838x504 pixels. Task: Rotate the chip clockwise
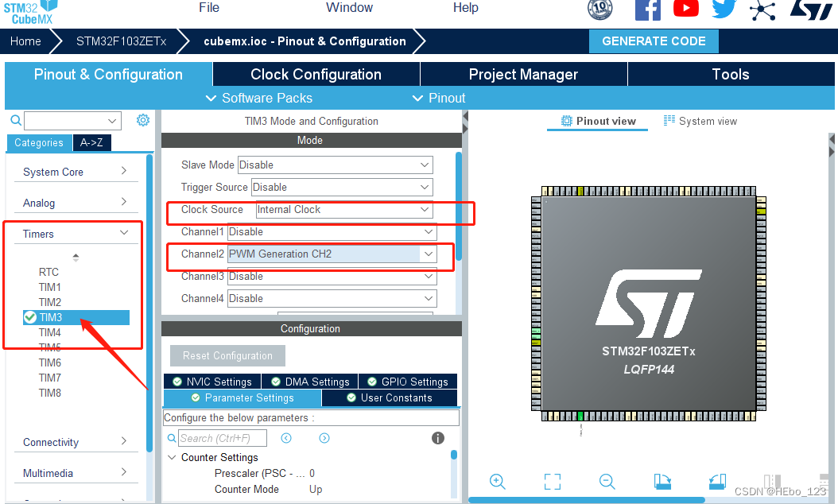click(662, 482)
